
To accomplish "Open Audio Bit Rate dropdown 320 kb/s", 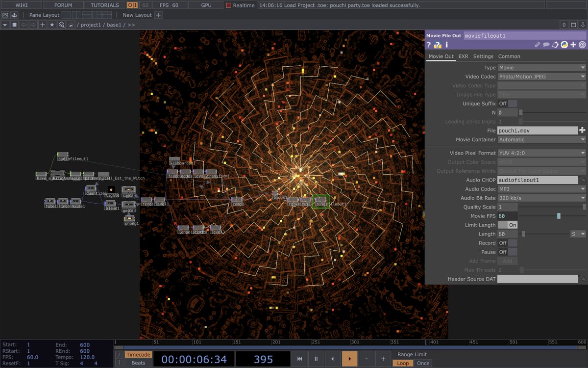I will [542, 198].
